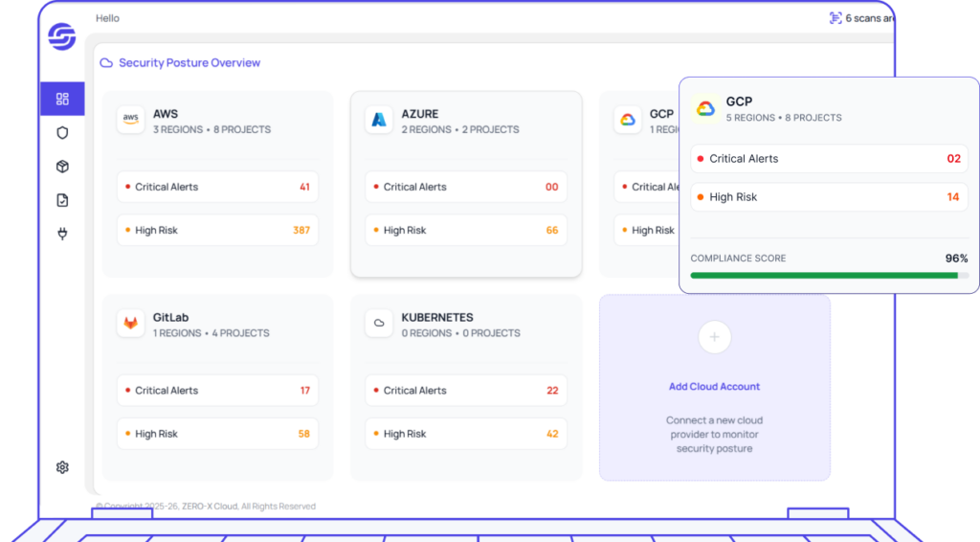Open AWS Critical Alerts row
The width and height of the screenshot is (980, 542).
tap(217, 187)
